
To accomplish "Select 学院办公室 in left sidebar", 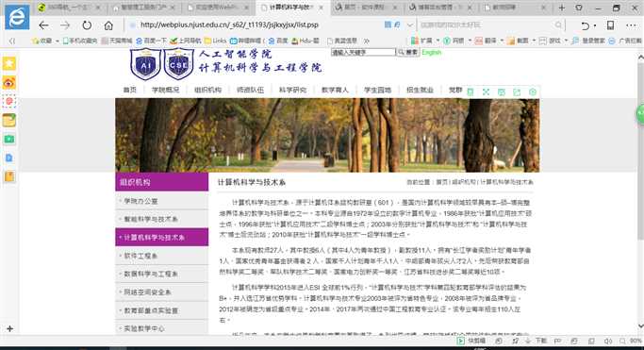I will coord(162,201).
